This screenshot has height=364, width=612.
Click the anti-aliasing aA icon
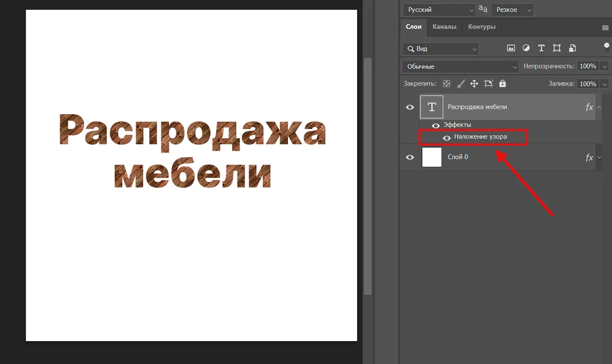click(x=483, y=9)
